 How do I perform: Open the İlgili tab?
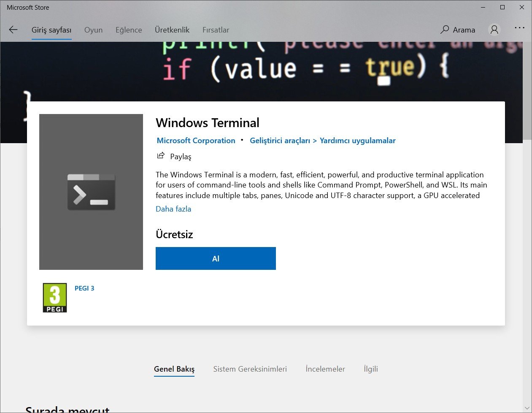pyautogui.click(x=370, y=369)
